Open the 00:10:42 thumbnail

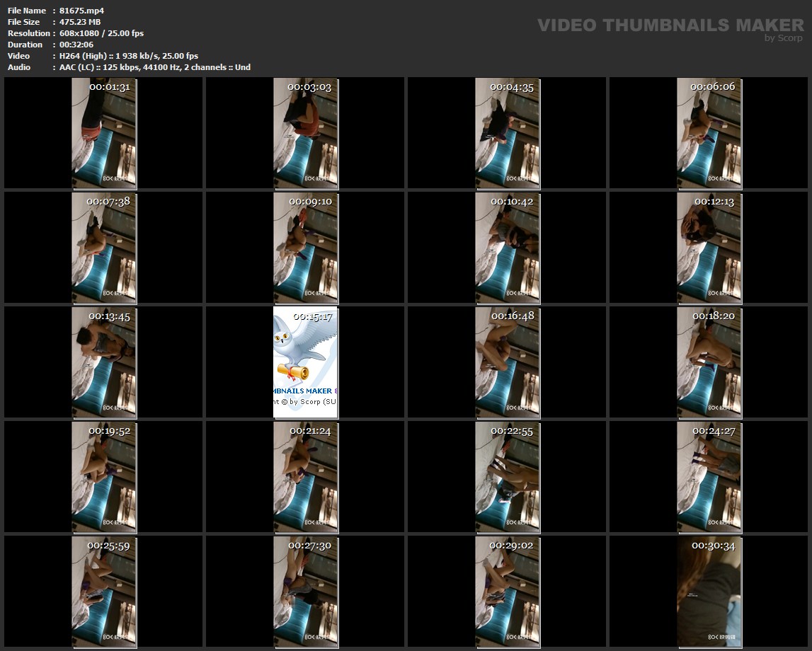507,248
